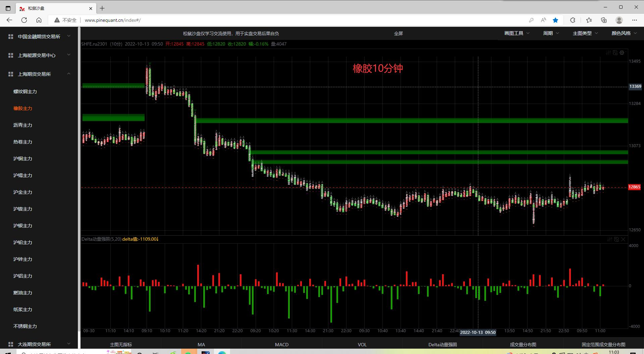Select 沪铝主力 contract
Viewport: 644px width, 354px height.
click(x=23, y=276)
